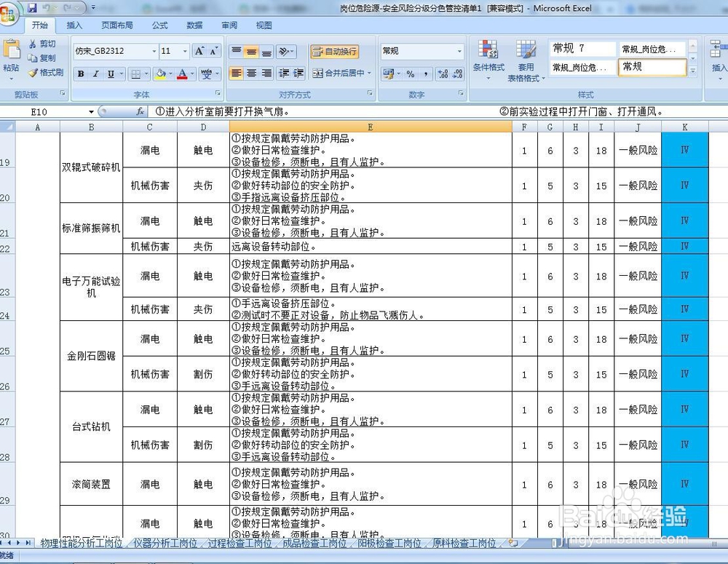This screenshot has width=728, height=564.
Task: Open the 公式 ribbon tab
Action: 159,25
